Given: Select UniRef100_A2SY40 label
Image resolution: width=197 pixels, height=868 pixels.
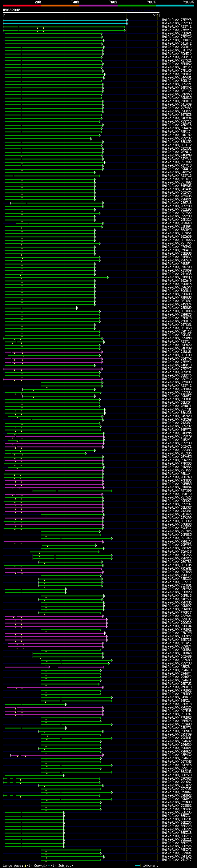Looking at the screenshot, I should (x=177, y=379).
